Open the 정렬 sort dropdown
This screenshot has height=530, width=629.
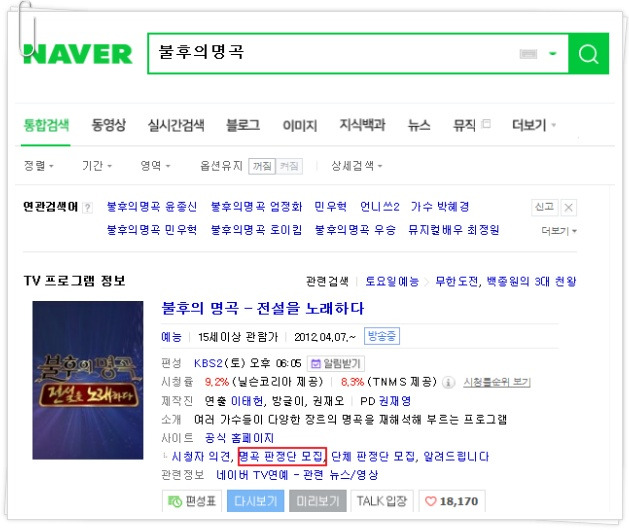(x=39, y=166)
